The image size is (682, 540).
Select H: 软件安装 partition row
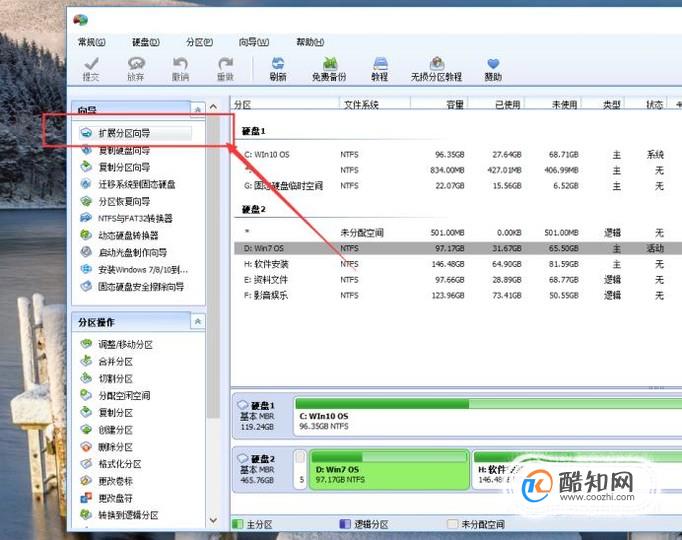click(457, 264)
